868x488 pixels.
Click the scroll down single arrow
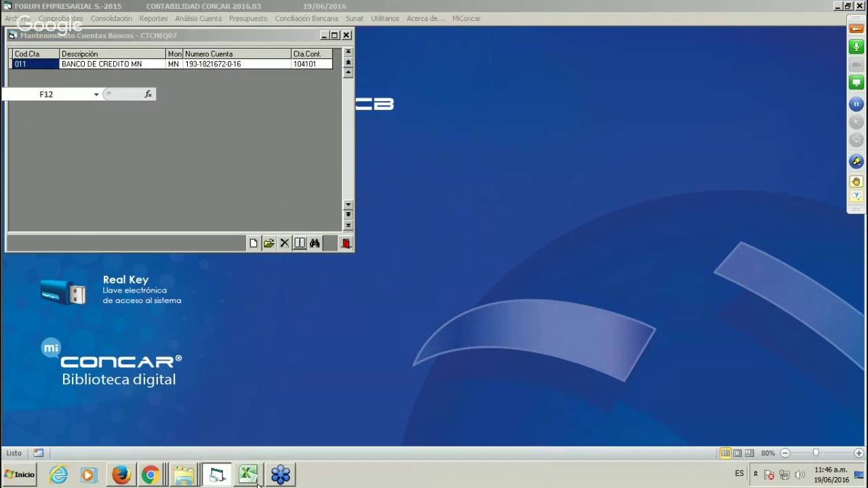(349, 205)
